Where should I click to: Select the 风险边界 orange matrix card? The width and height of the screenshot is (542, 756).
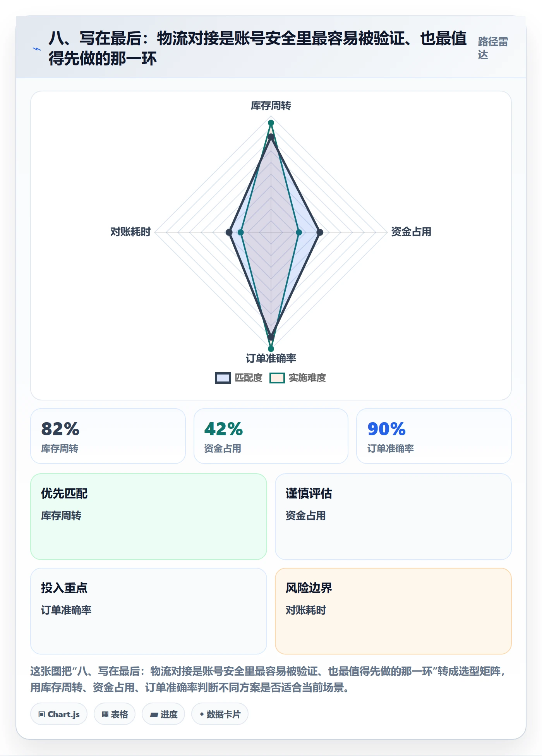coord(393,611)
